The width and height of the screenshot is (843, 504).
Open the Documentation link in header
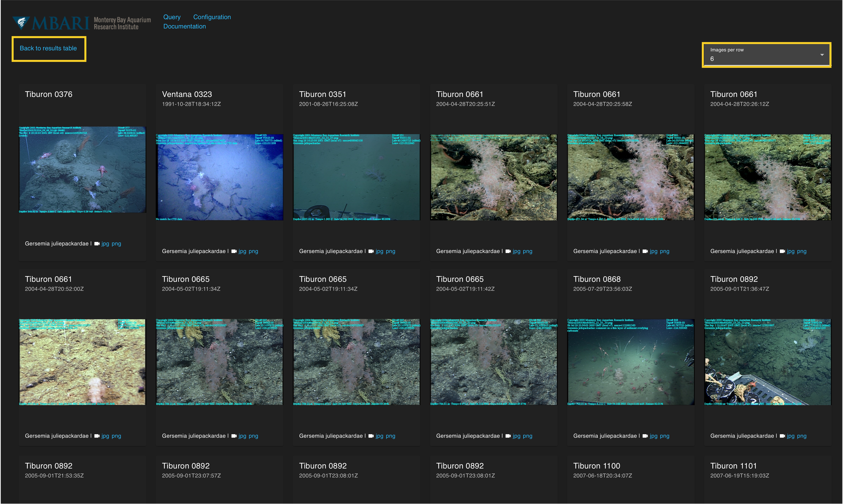point(184,26)
